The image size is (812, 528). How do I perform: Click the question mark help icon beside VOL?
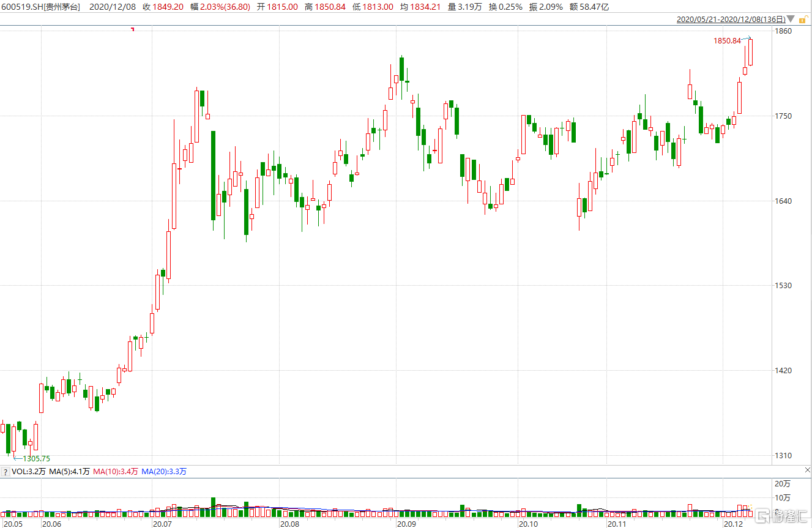pos(5,472)
